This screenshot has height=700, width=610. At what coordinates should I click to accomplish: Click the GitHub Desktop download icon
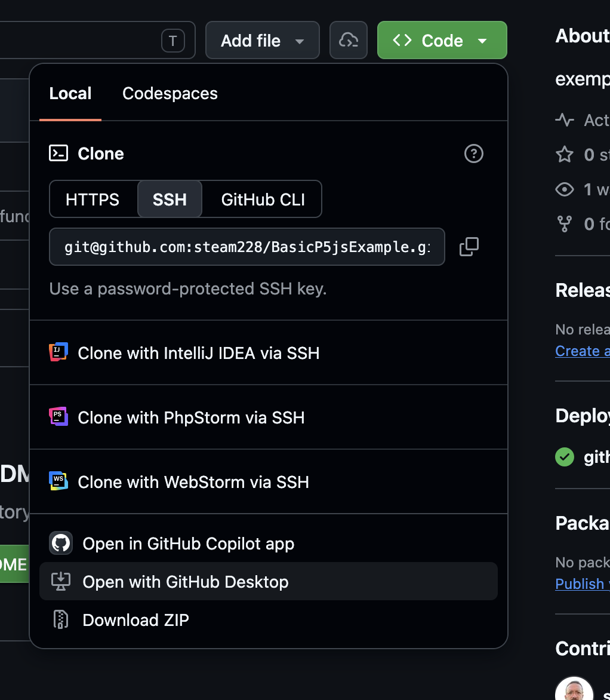[61, 581]
